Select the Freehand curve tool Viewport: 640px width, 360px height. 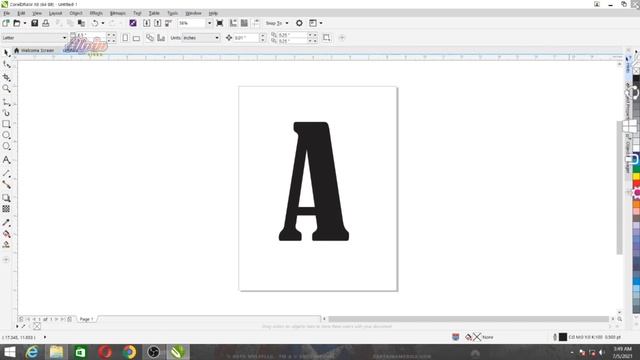click(7, 102)
